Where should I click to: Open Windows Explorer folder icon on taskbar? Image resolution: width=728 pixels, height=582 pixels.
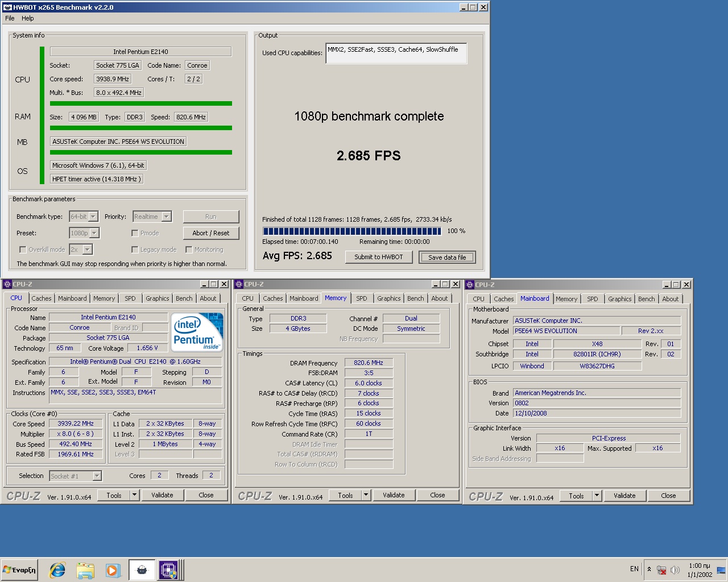tap(85, 569)
